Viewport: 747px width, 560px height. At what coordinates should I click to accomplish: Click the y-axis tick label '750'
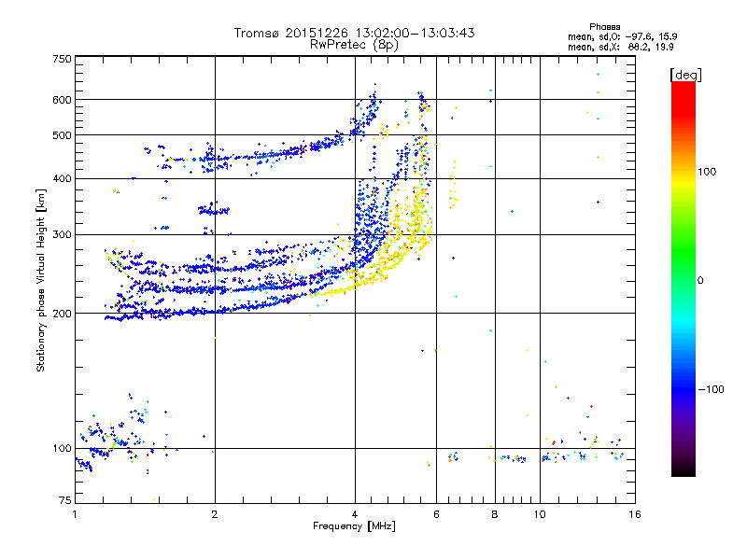pos(62,59)
